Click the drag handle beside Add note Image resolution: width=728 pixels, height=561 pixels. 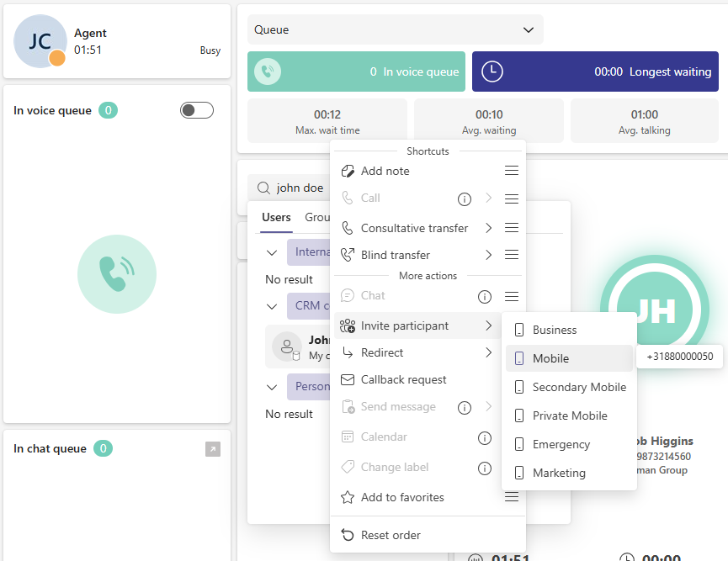(x=511, y=171)
